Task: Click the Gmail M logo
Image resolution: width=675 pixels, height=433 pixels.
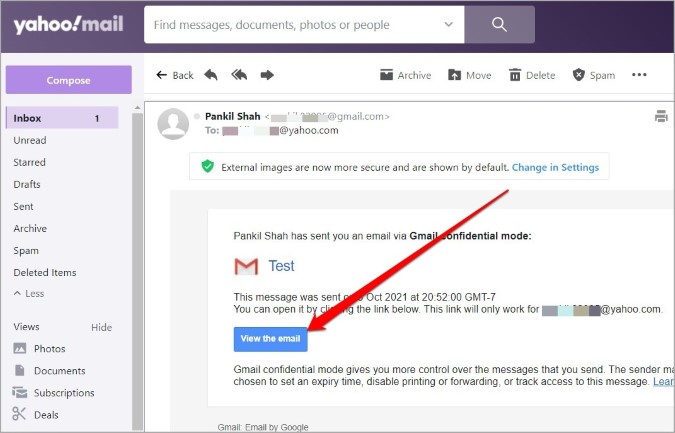Action: pos(246,266)
